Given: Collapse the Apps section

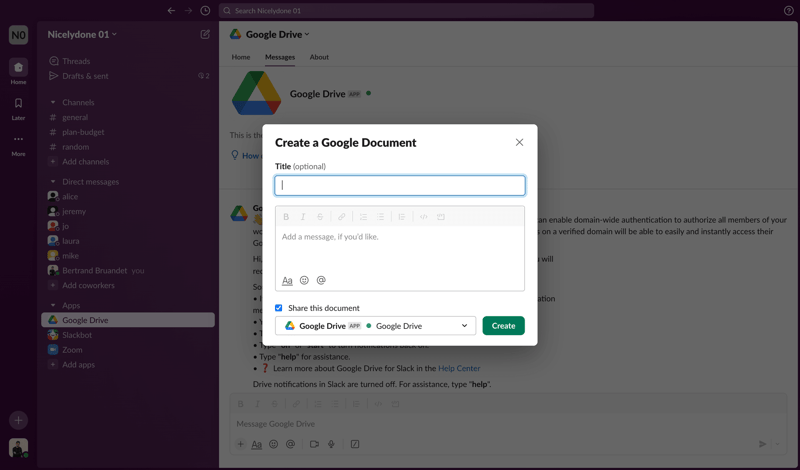Looking at the screenshot, I should (x=53, y=305).
